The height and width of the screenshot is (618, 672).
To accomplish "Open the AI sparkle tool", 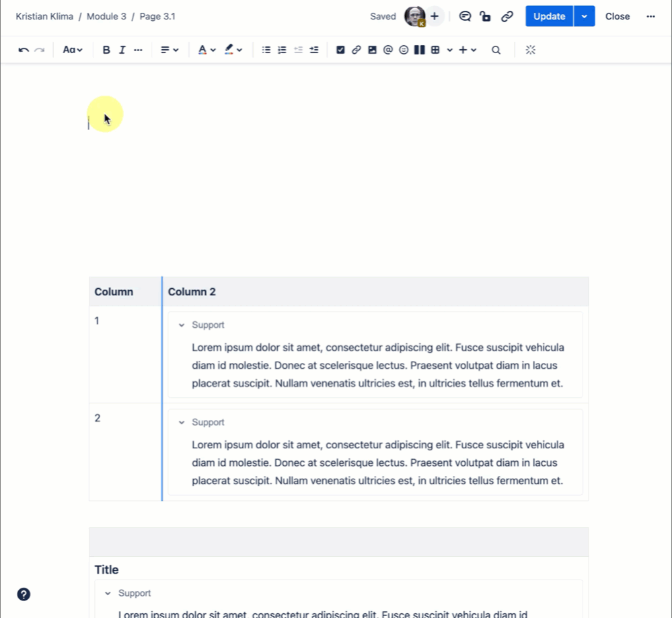I will (x=531, y=50).
